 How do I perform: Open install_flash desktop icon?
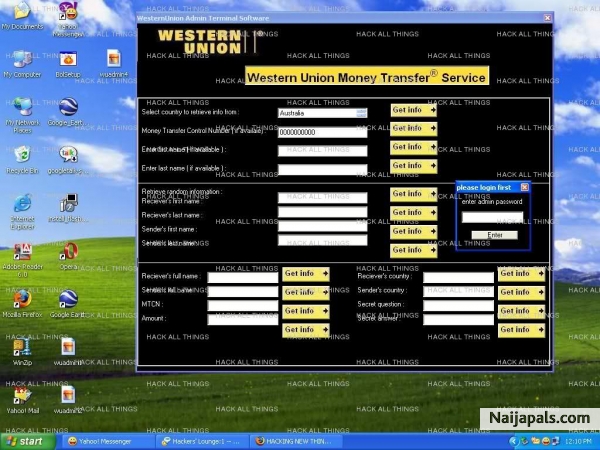[x=68, y=208]
